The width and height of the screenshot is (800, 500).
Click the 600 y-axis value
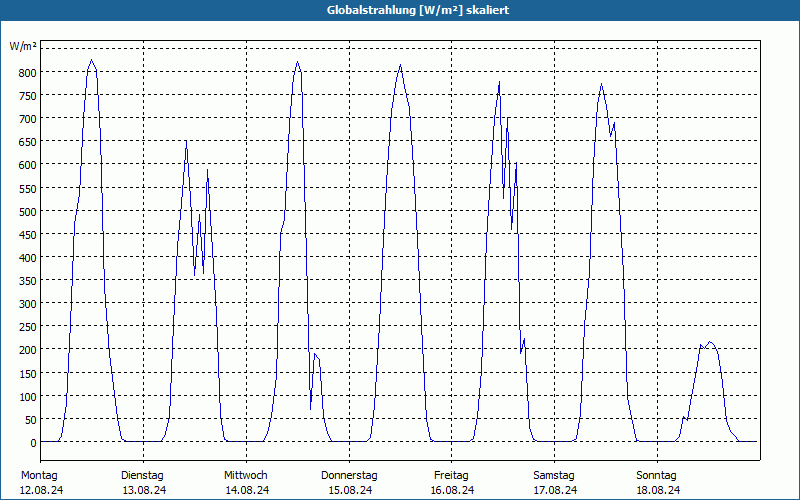tap(28, 165)
